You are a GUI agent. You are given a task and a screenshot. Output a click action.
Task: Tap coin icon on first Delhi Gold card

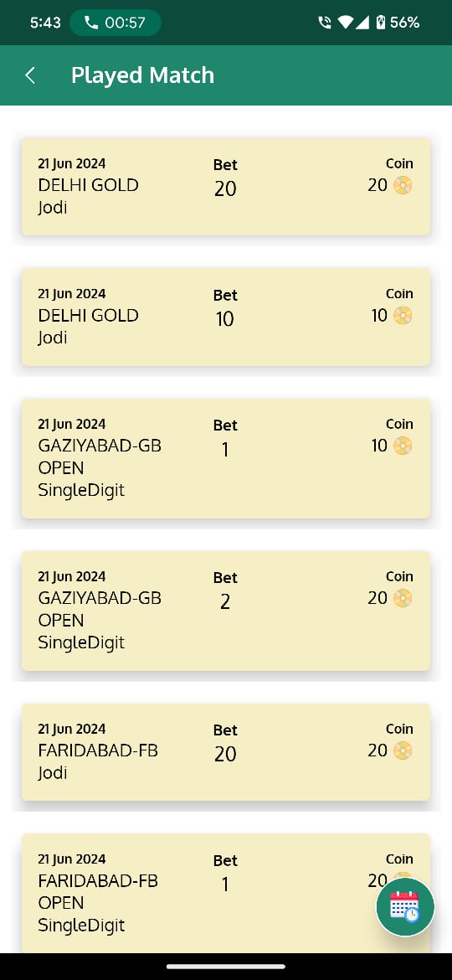[403, 185]
